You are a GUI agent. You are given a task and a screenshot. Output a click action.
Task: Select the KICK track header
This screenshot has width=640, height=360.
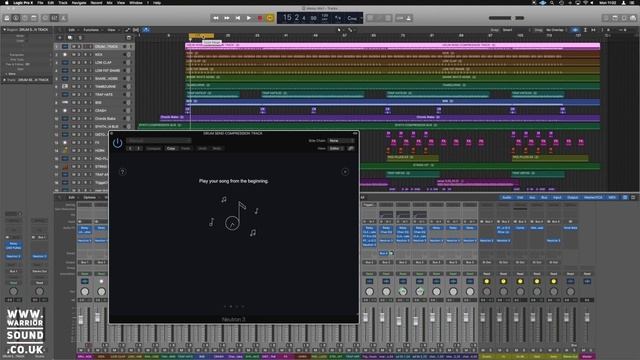click(x=93, y=54)
